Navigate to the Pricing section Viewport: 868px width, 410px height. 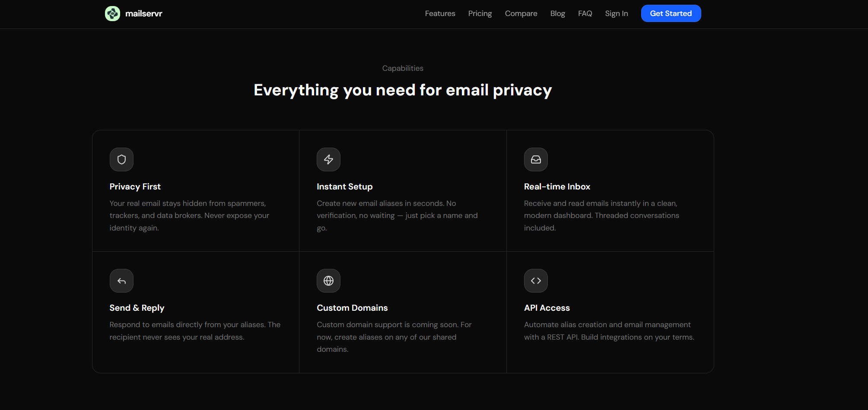pyautogui.click(x=480, y=13)
